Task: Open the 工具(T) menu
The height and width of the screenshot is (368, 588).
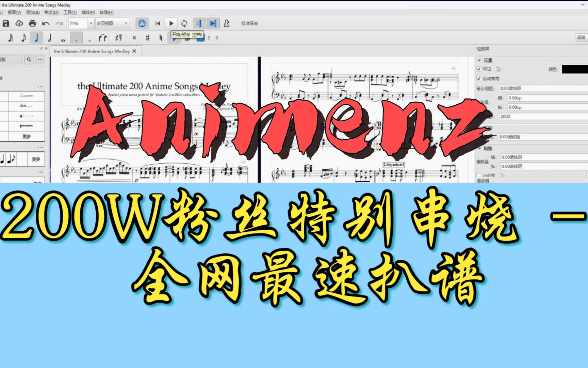Action: (70, 13)
